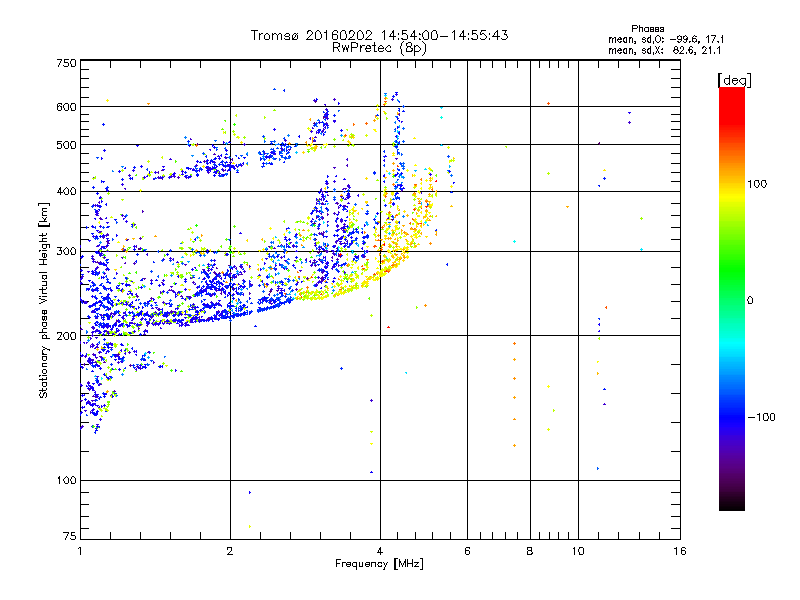Click the y-axis label '200'
The width and height of the screenshot is (800, 600).
[x=66, y=336]
